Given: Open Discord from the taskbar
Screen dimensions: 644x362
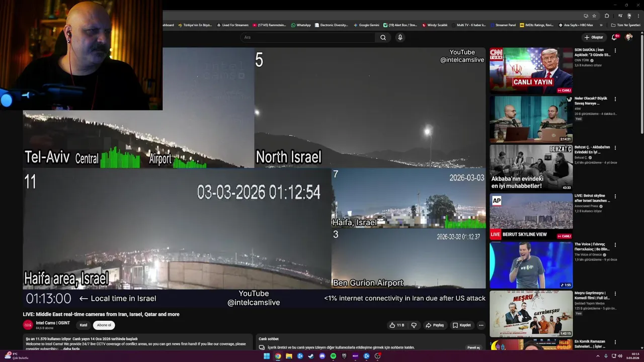Looking at the screenshot, I should click(322, 356).
